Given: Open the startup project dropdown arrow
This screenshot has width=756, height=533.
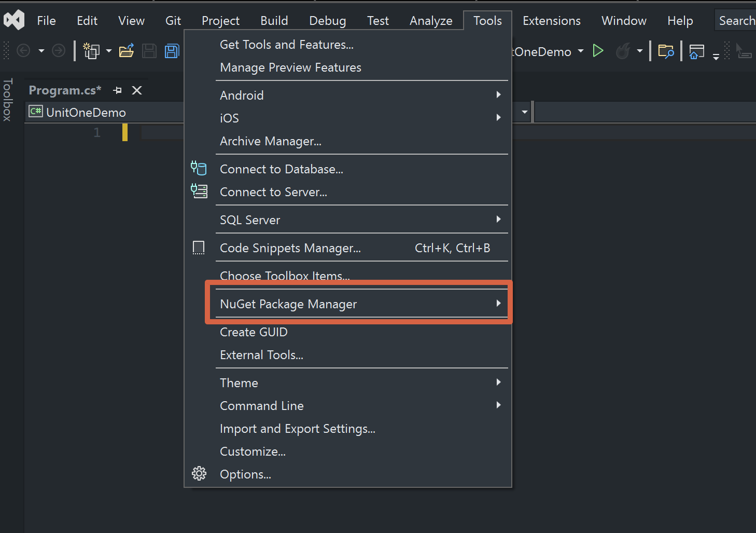Looking at the screenshot, I should (x=581, y=51).
